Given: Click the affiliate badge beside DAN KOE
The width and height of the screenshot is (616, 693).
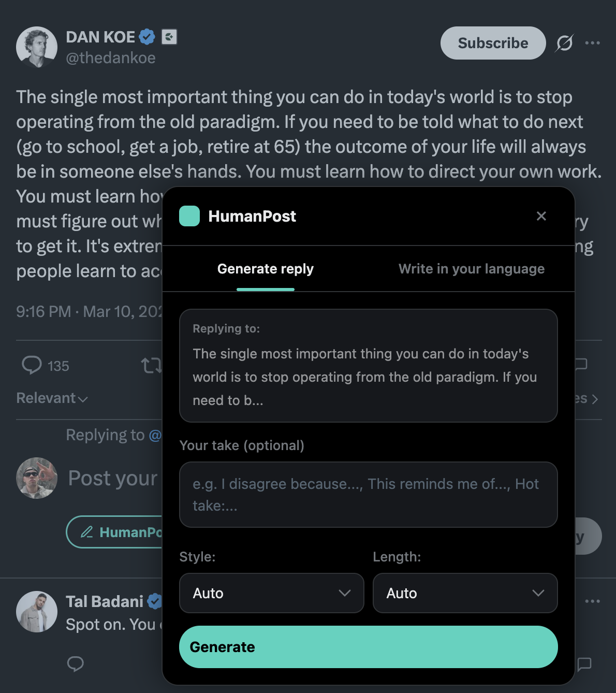Looking at the screenshot, I should 169,37.
